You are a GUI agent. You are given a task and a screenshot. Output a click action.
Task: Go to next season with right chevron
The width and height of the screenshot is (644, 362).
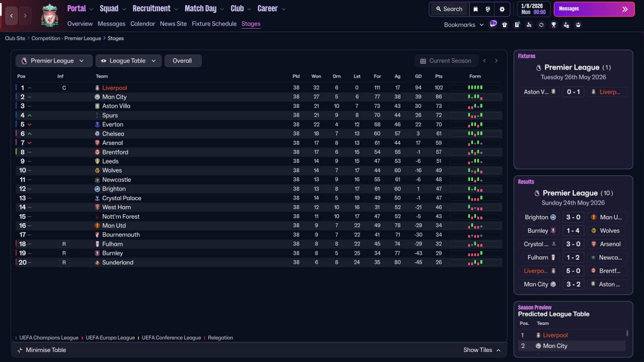click(x=496, y=61)
